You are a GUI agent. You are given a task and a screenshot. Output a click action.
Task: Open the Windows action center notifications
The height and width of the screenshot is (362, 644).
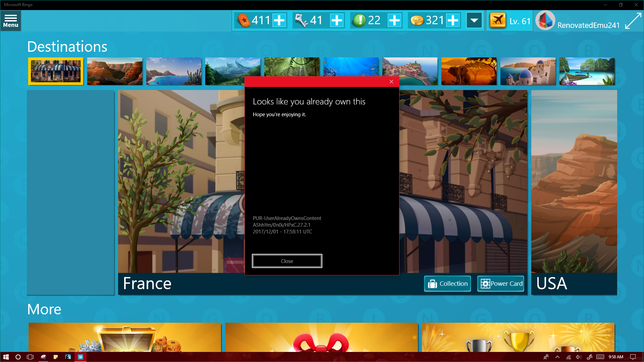(x=633, y=357)
